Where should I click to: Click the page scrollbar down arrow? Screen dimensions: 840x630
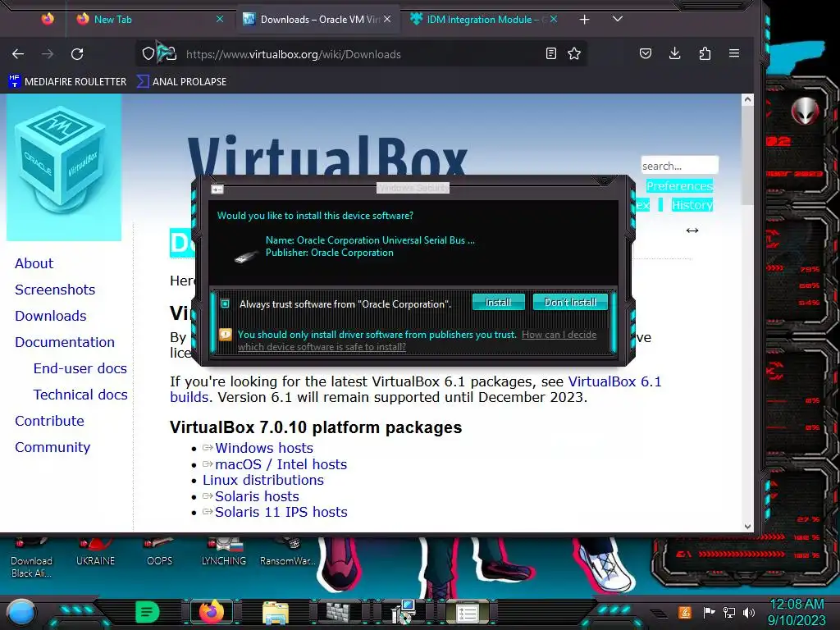coord(748,526)
